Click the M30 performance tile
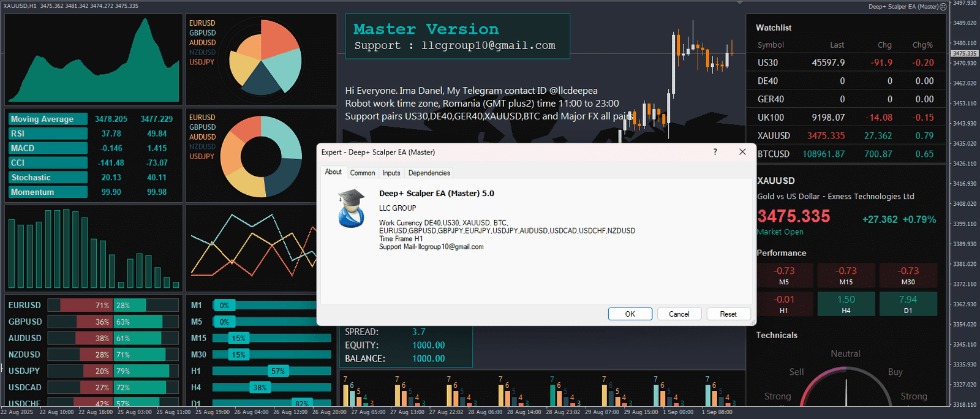 908,276
